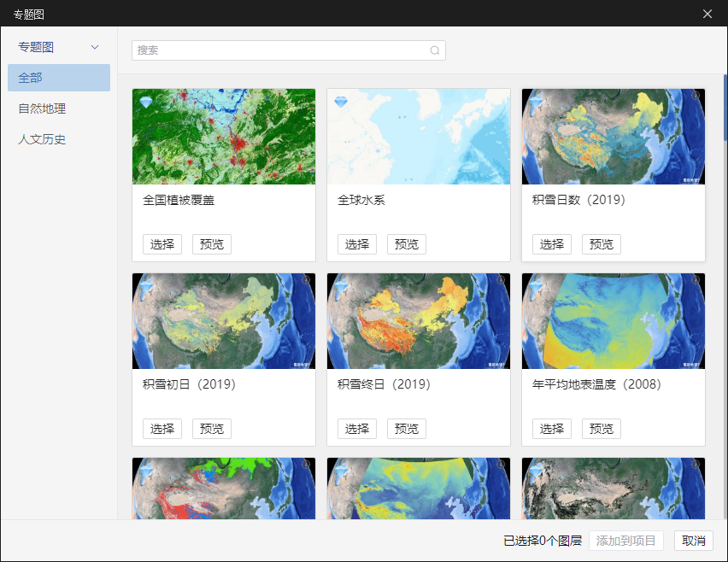Viewport: 728px width, 562px height.
Task: Click the 添加到项目 button
Action: (626, 540)
